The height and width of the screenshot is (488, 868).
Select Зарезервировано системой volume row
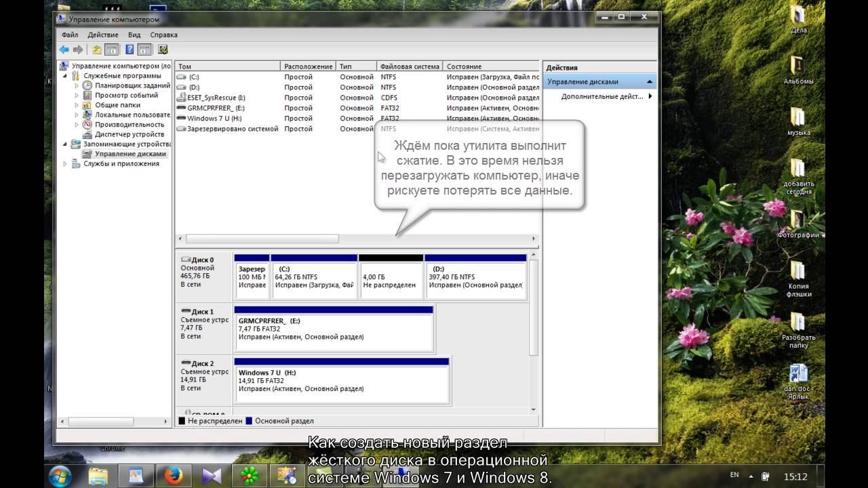pos(357,129)
